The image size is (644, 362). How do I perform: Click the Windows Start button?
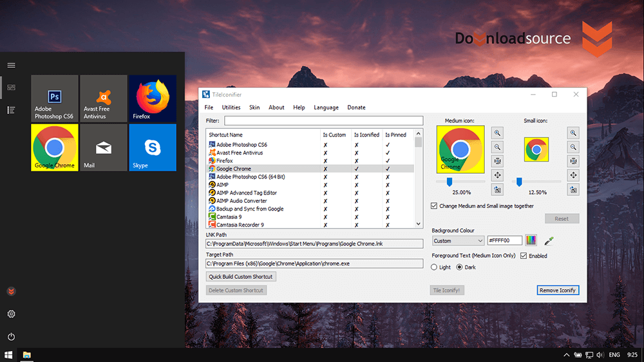click(8, 355)
